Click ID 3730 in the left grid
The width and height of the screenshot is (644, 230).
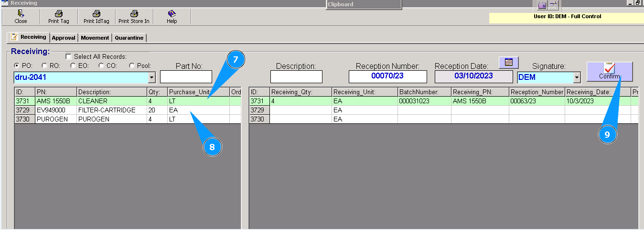pos(25,119)
